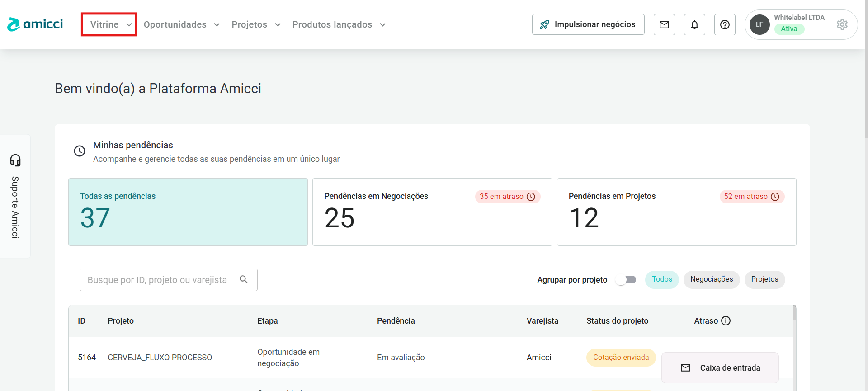Image resolution: width=868 pixels, height=391 pixels.
Task: Click the help question mark icon
Action: (x=725, y=24)
